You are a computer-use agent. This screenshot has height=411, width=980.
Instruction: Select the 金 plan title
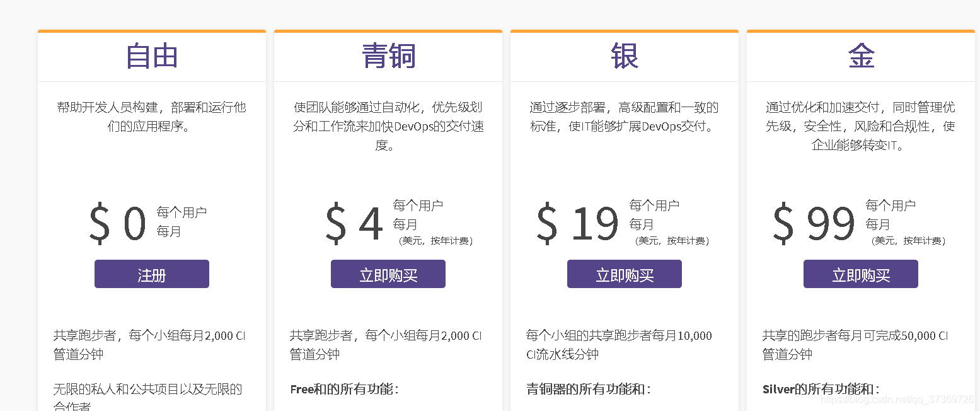pyautogui.click(x=860, y=55)
